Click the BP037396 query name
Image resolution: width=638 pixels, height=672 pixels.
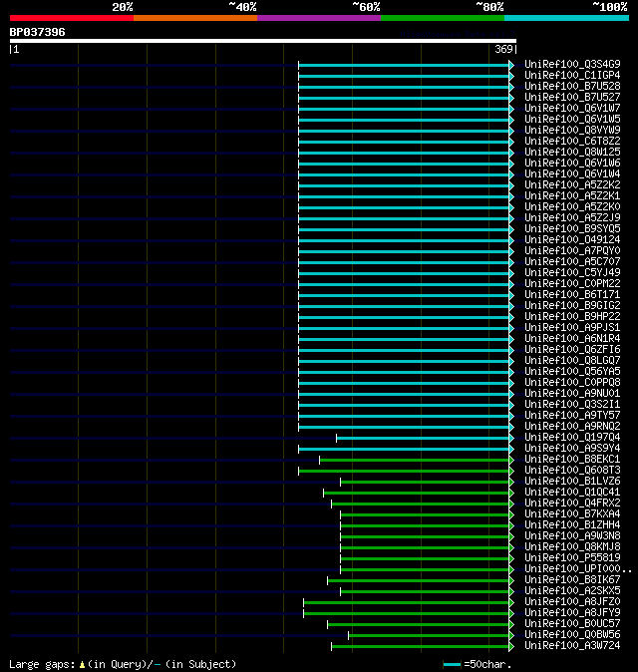point(37,32)
